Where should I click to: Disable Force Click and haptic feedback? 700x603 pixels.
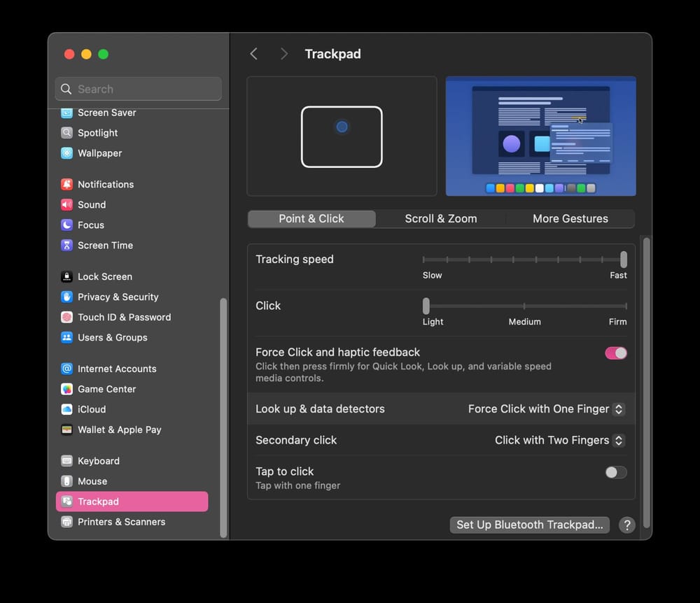tap(615, 353)
